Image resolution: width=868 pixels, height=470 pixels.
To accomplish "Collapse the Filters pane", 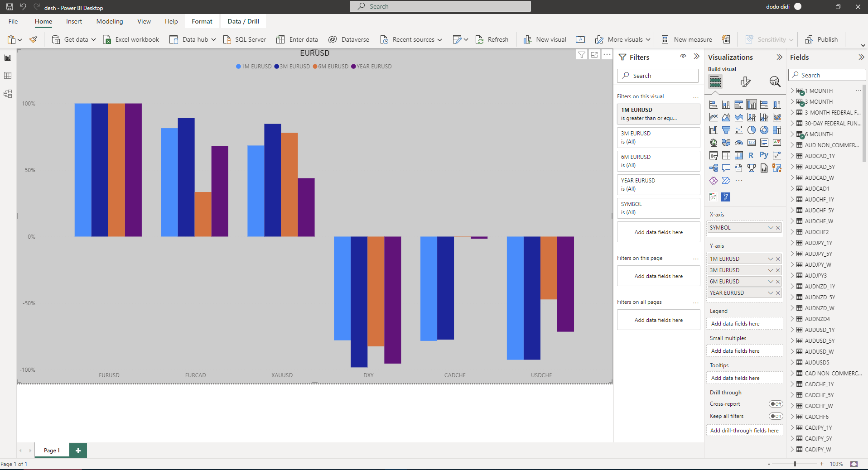I will (x=697, y=57).
